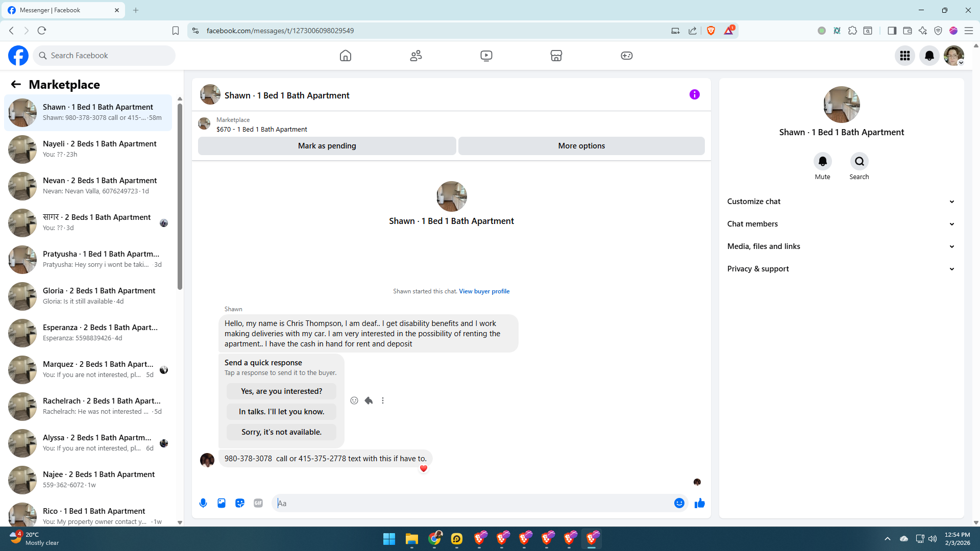Mute this conversation with bell icon
Viewport: 980px width, 551px height.
[822, 162]
